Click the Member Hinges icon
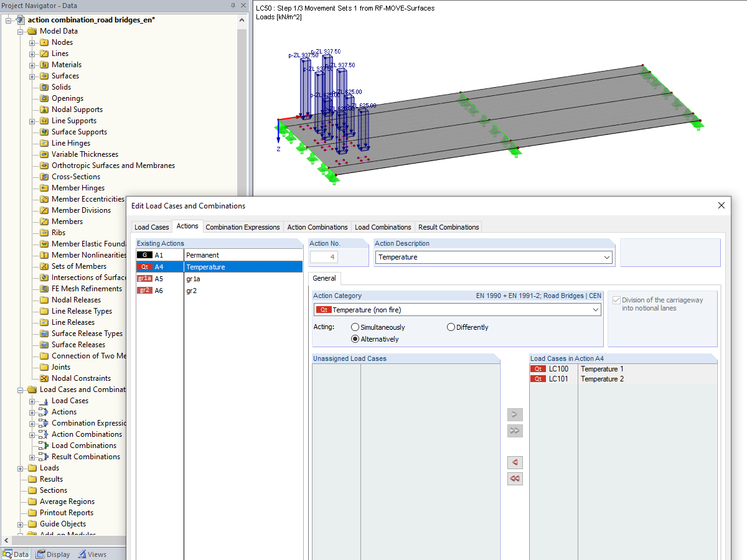This screenshot has height=560, width=747. pyautogui.click(x=44, y=188)
